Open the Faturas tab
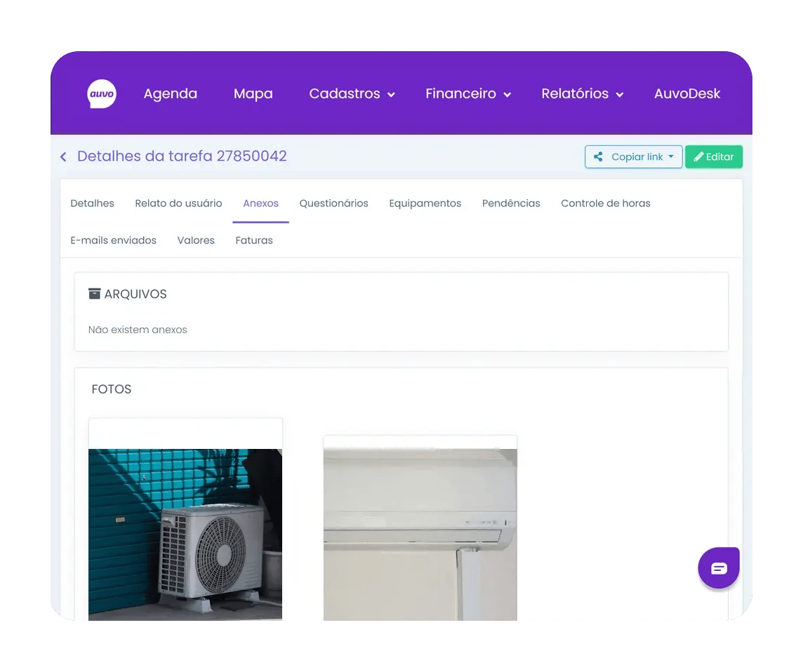Image resolution: width=803 pixels, height=672 pixels. pyautogui.click(x=254, y=240)
